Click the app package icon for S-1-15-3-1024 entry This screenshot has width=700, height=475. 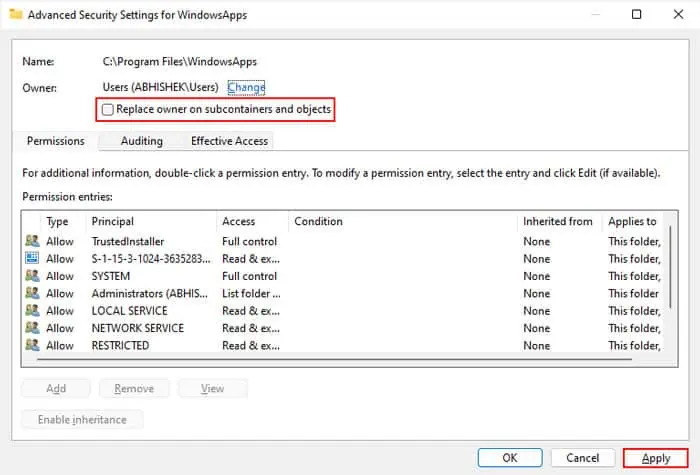pos(32,258)
